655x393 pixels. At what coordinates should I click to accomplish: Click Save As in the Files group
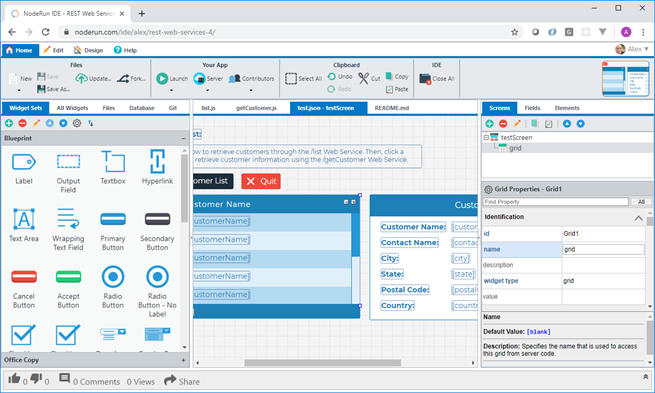click(x=53, y=89)
